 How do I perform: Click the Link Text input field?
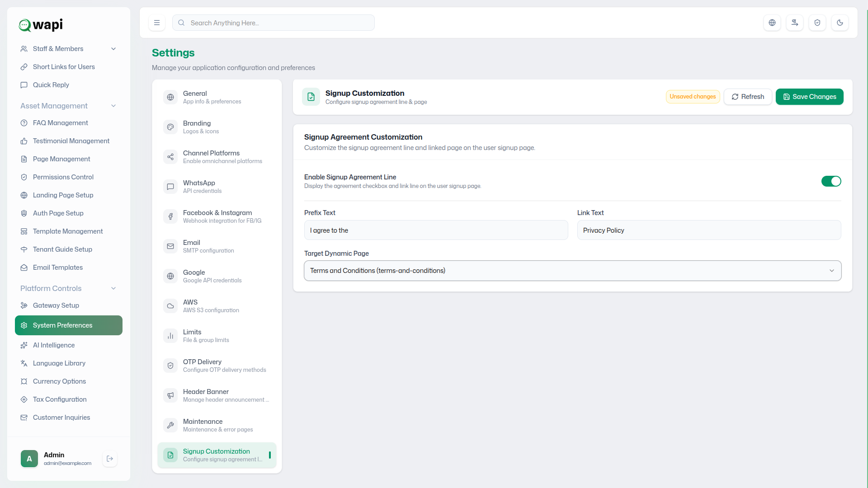pos(709,230)
